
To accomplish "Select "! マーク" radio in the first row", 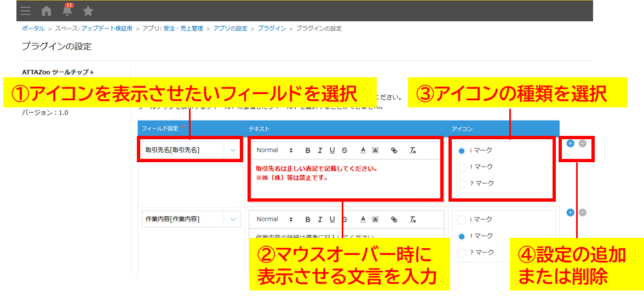I will coord(462,167).
